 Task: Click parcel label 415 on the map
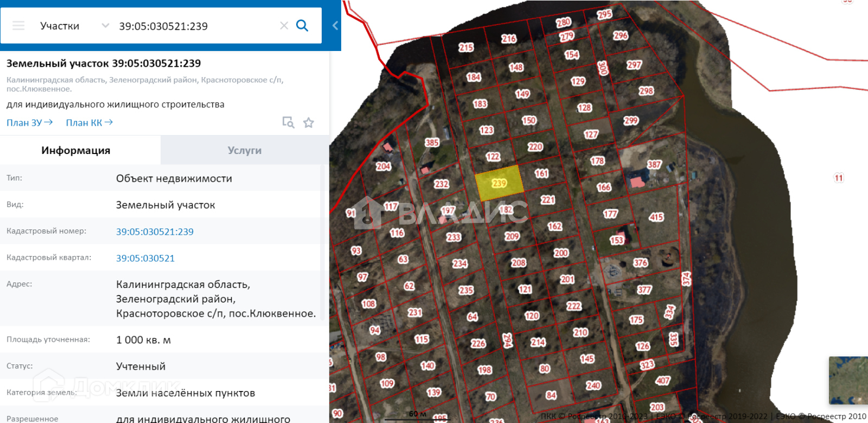[x=656, y=217]
